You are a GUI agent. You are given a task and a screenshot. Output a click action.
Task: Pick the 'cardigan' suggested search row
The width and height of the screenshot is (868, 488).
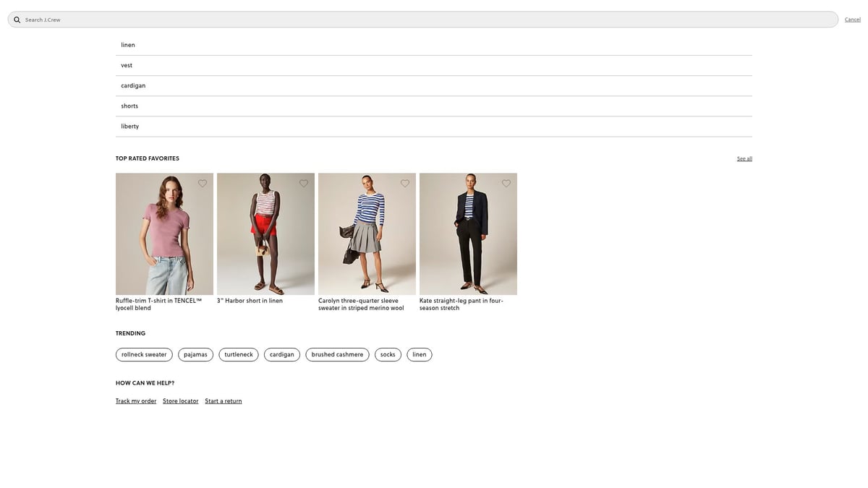point(434,85)
